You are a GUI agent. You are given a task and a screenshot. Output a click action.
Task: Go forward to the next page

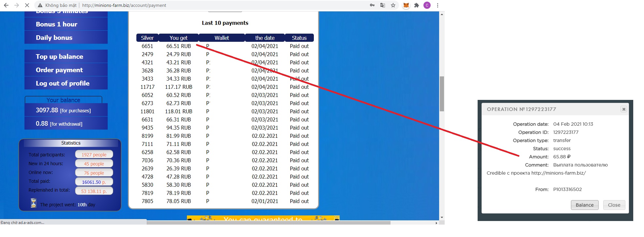[x=17, y=5]
